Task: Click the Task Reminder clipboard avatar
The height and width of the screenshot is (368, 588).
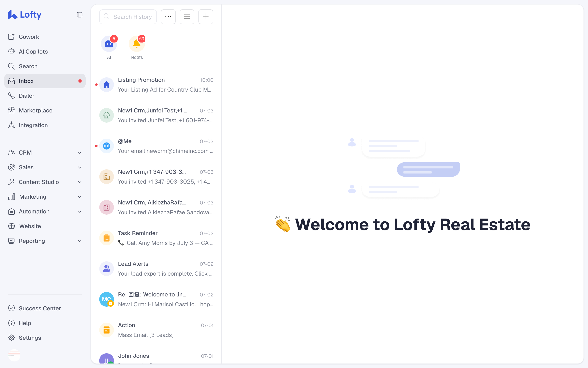Action: pyautogui.click(x=106, y=238)
